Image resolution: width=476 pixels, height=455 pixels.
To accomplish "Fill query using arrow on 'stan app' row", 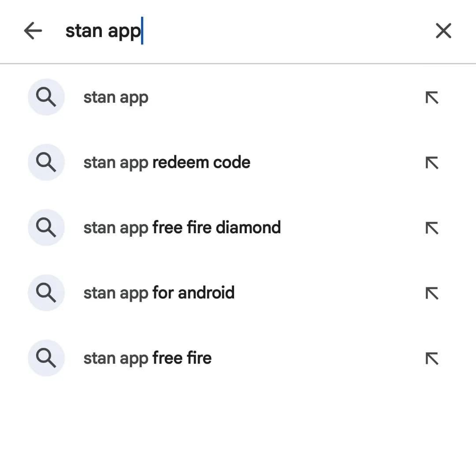I will click(431, 97).
